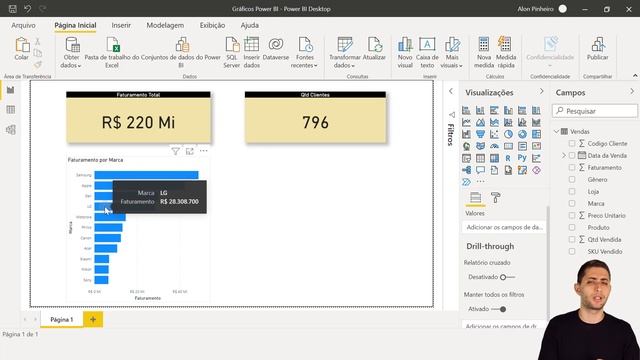Click Novo visual button
640x360 pixels.
pyautogui.click(x=405, y=53)
